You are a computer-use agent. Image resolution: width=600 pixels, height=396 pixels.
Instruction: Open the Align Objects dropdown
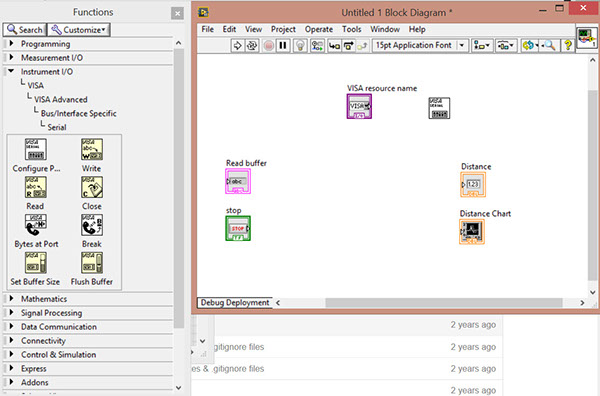coord(482,46)
